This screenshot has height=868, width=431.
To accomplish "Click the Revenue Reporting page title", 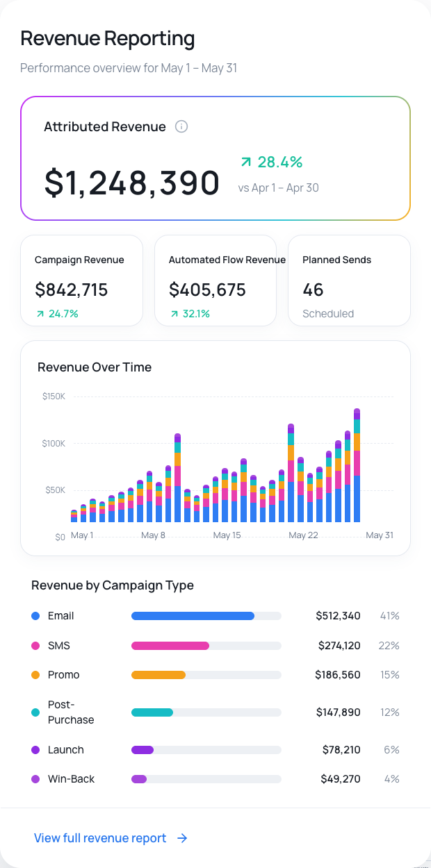I will pyautogui.click(x=108, y=38).
